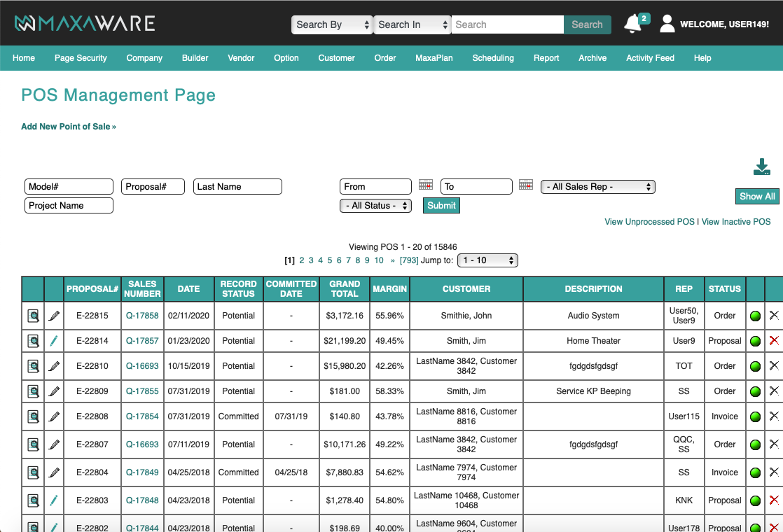Screen dimensions: 783x532
Task: View details icon for proposal E-22815
Action: click(x=33, y=316)
